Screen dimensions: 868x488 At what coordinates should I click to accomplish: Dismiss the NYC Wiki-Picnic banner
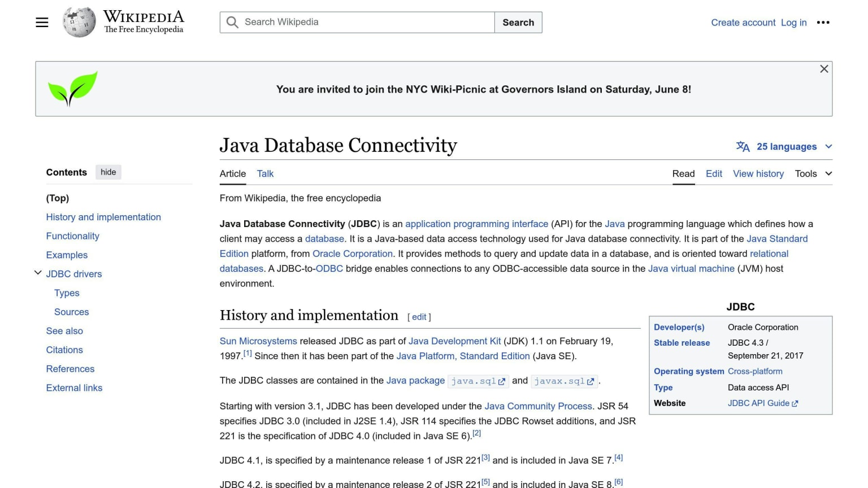coord(824,69)
